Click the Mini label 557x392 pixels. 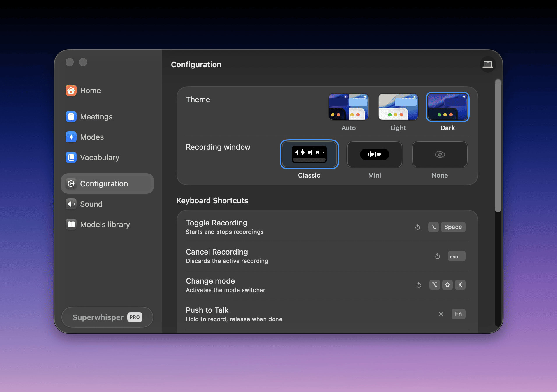pos(375,175)
